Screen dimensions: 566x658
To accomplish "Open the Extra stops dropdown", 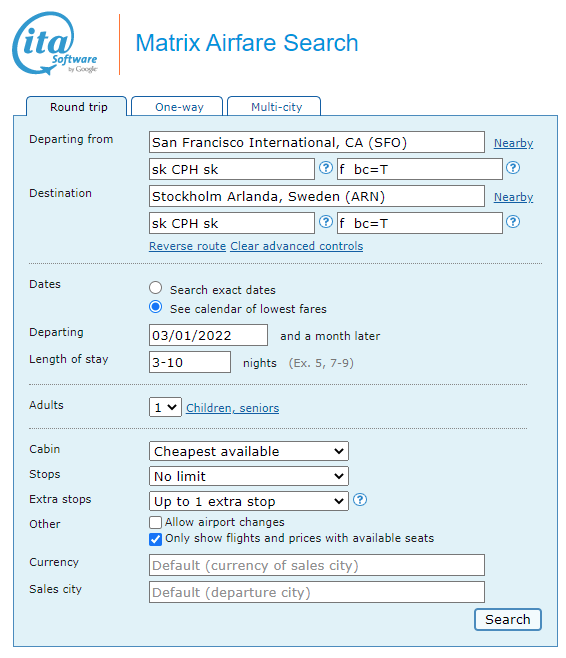I will tap(249, 501).
